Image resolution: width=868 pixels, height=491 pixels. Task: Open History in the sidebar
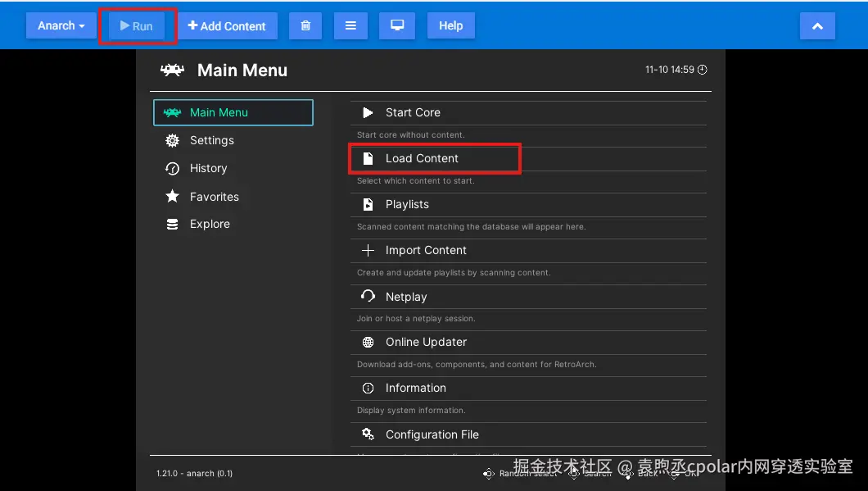coord(233,168)
